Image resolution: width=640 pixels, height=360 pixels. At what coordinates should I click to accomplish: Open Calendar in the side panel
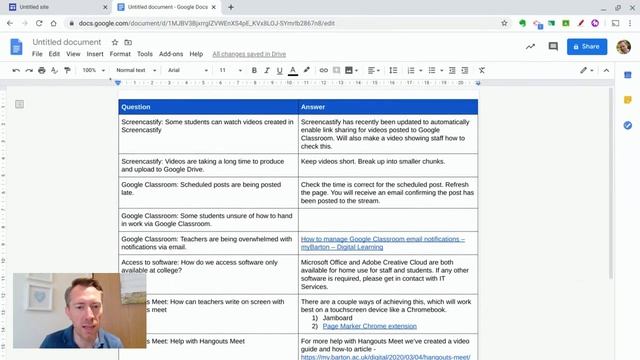(628, 75)
